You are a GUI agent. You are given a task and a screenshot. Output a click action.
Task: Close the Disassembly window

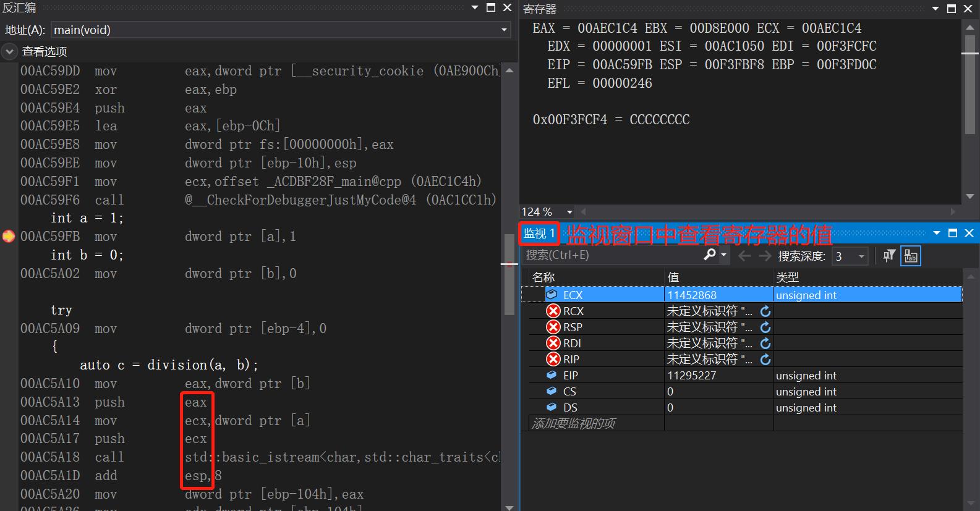click(x=507, y=7)
